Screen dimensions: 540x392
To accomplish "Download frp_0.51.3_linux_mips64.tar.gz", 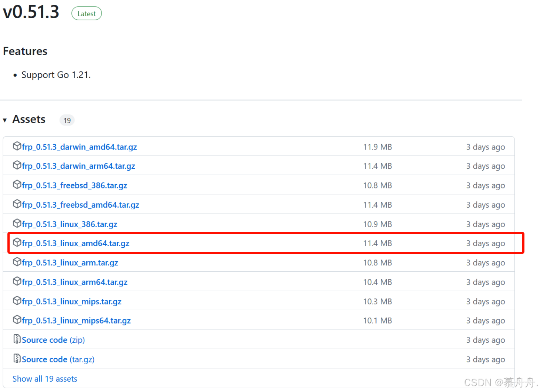I will tap(76, 321).
